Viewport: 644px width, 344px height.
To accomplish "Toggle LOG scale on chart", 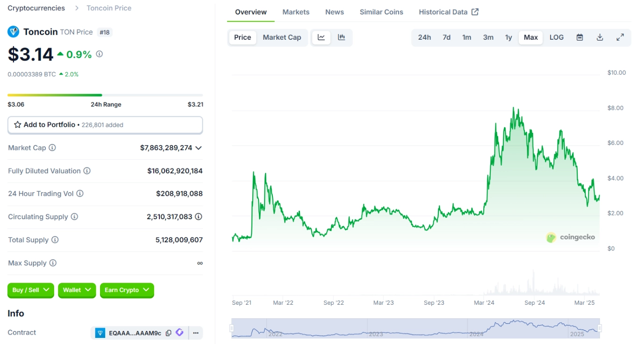I will click(557, 37).
